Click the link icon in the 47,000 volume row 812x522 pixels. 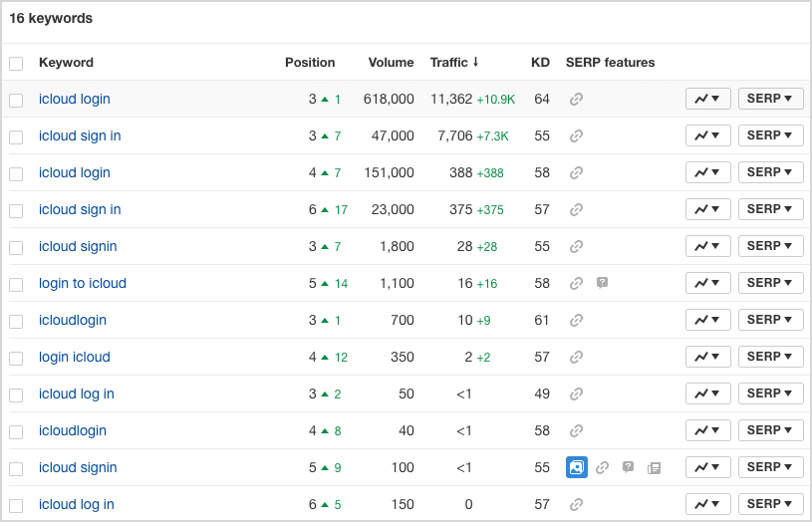[x=577, y=135]
